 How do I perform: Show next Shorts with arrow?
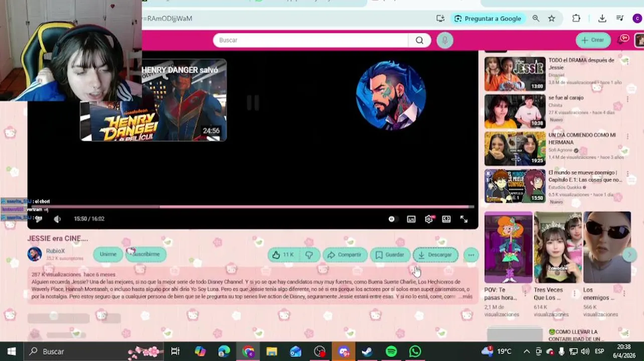pyautogui.click(x=629, y=255)
